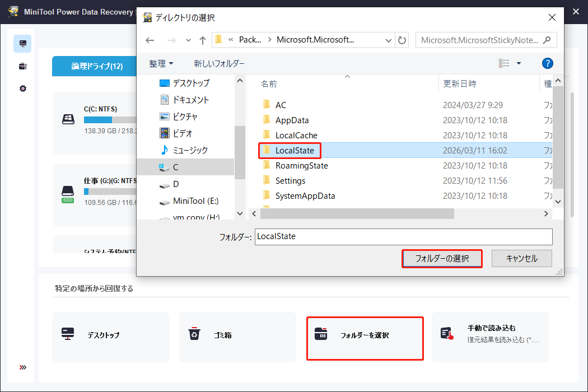Click the date 2024/03/27 9:29
588x392 pixels.
(473, 105)
